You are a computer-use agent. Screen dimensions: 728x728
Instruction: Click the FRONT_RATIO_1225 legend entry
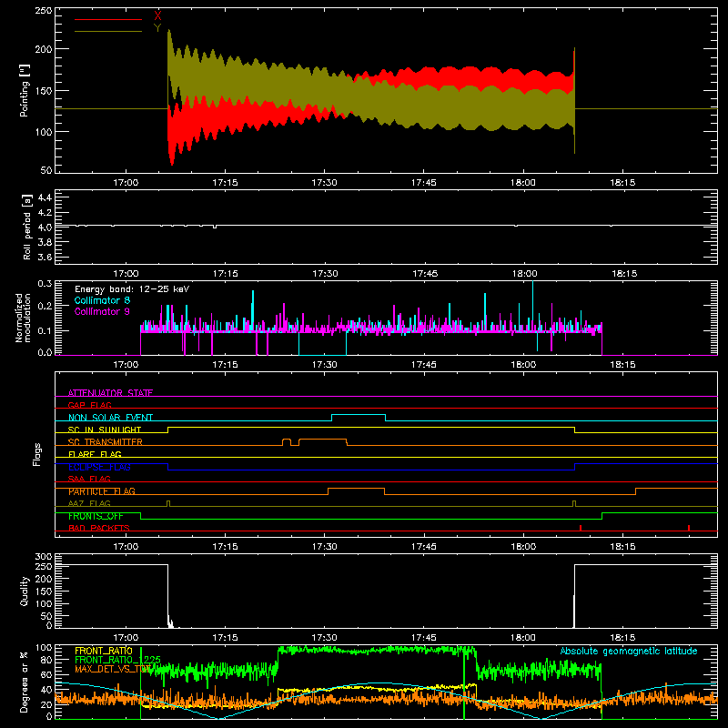[x=117, y=660]
